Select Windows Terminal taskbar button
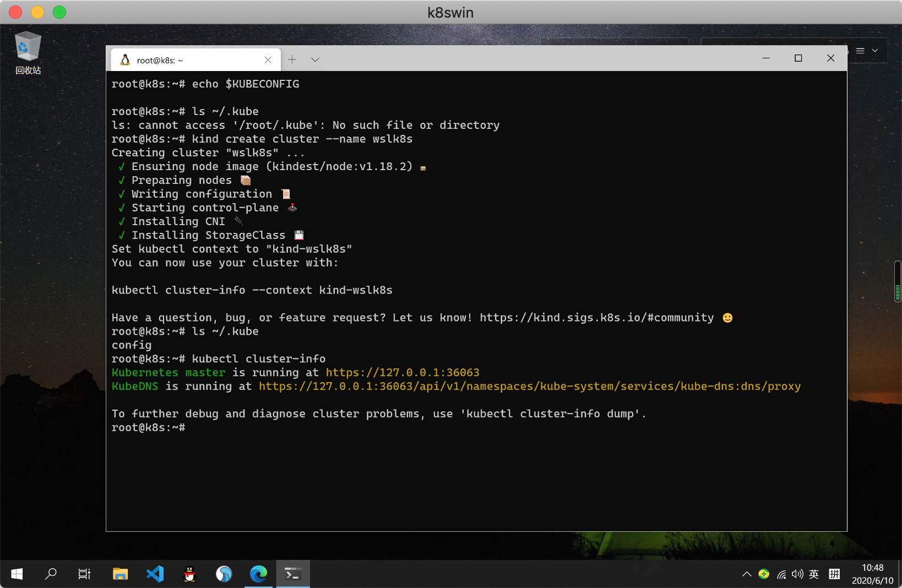Screen dimensions: 902x588 point(293,574)
